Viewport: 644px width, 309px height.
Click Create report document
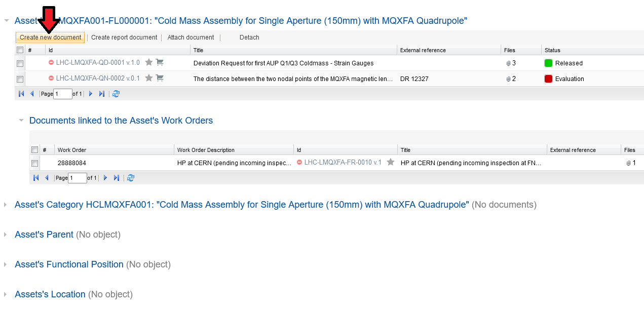pyautogui.click(x=124, y=37)
